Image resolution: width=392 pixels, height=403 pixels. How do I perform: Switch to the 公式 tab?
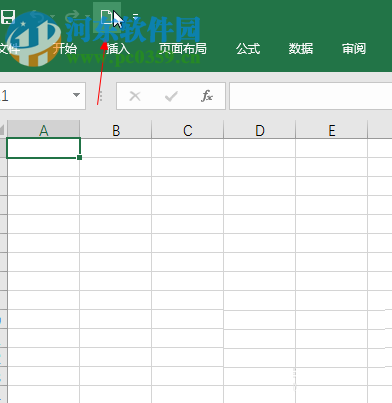click(248, 49)
